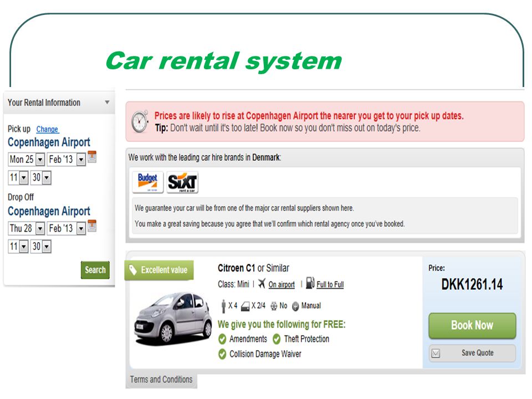Open the pick-up minutes dropdown
The height and width of the screenshot is (399, 532).
pyautogui.click(x=41, y=177)
